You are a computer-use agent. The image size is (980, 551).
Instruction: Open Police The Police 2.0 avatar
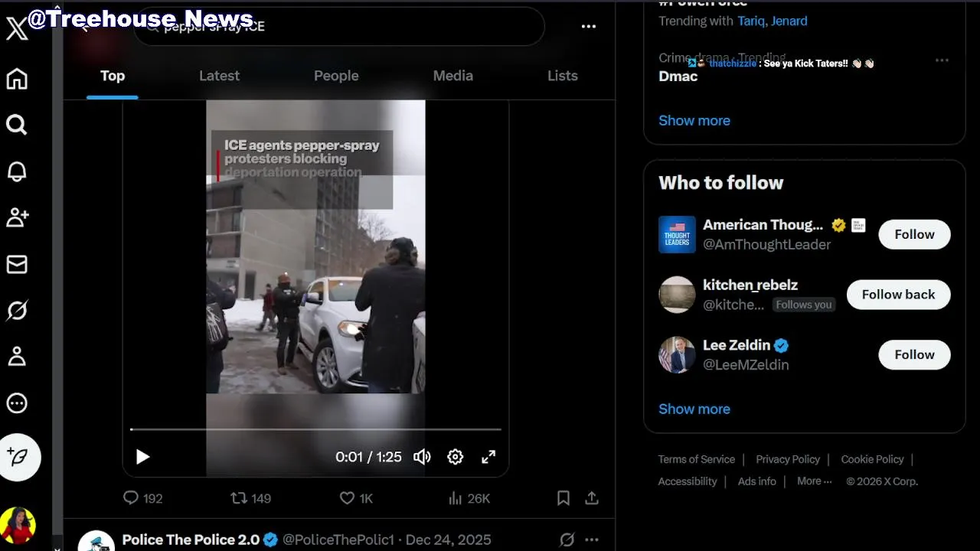coord(96,541)
